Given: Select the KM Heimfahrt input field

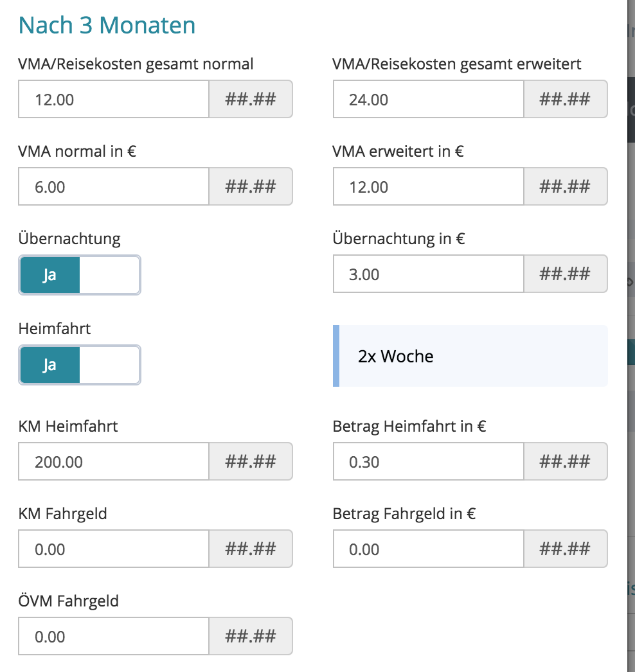Looking at the screenshot, I should (x=114, y=462).
